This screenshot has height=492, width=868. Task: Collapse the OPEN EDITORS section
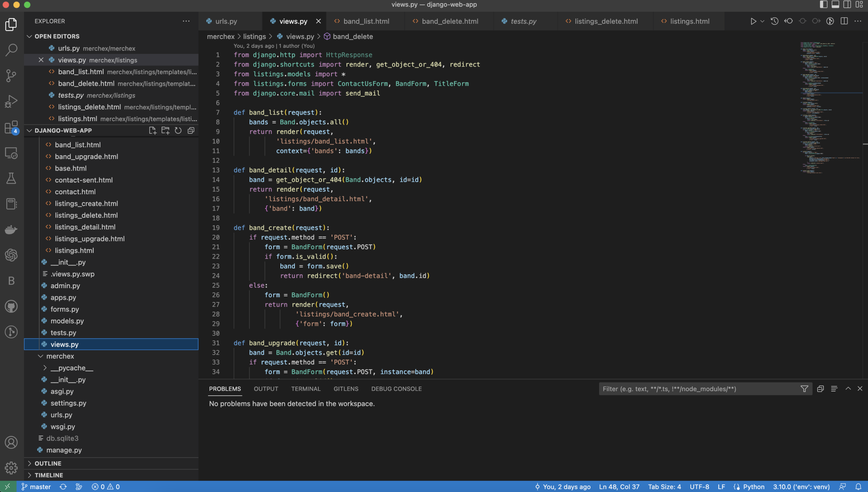tap(29, 36)
